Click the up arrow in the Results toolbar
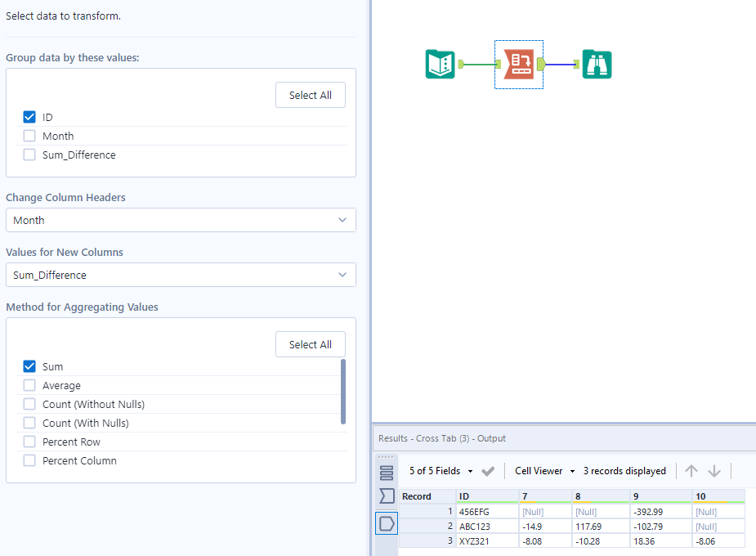Screen dimensions: 756x556 click(691, 471)
